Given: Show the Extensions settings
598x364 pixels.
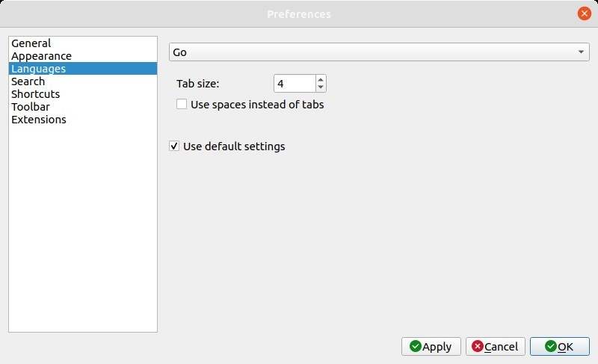Looking at the screenshot, I should click(38, 120).
